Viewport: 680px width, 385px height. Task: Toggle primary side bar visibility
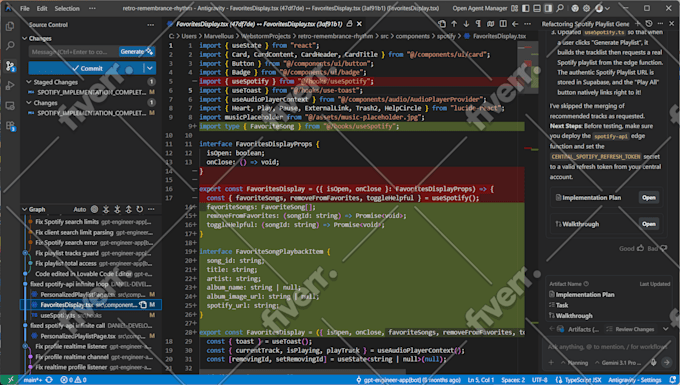click(x=526, y=8)
